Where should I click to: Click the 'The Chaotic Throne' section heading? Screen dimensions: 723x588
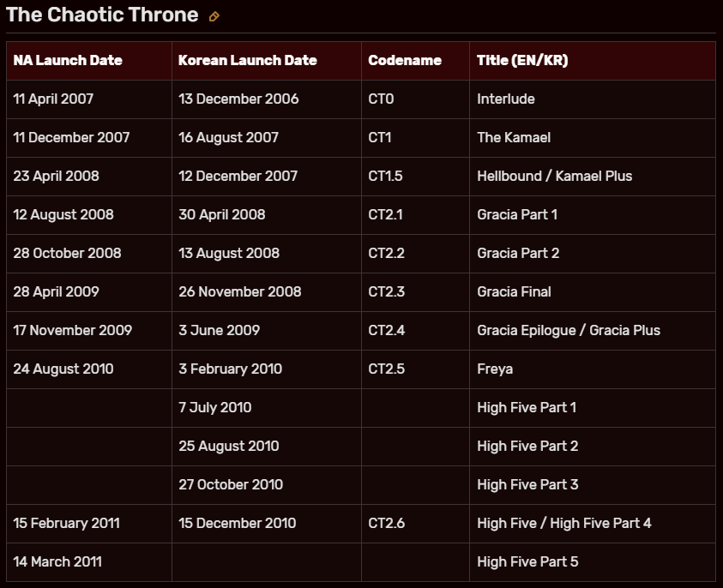point(102,15)
